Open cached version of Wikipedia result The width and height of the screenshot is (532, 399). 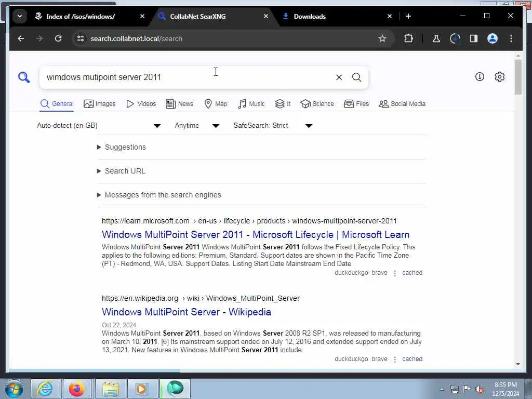[x=412, y=359]
